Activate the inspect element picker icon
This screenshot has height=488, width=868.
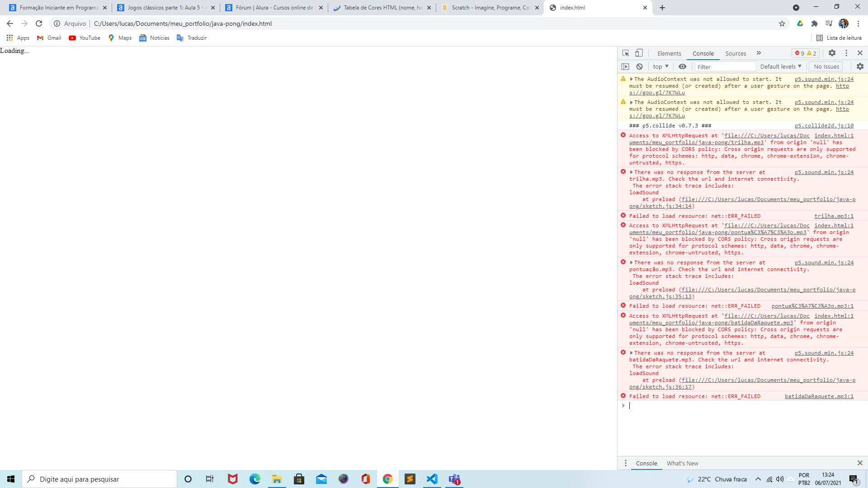pyautogui.click(x=626, y=53)
